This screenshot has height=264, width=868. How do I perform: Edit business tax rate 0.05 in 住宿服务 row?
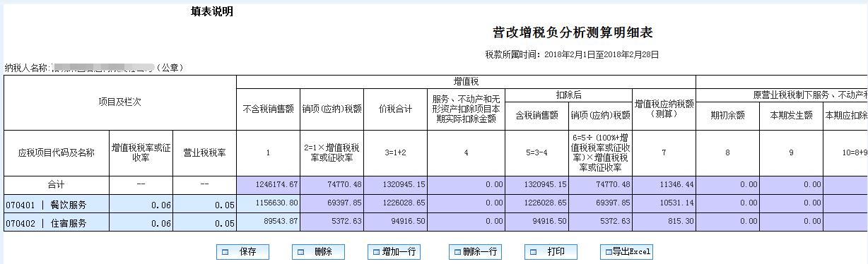pyautogui.click(x=204, y=223)
